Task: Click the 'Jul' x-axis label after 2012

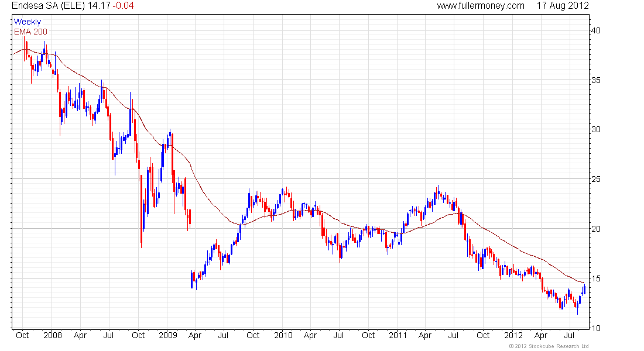Action: point(569,335)
